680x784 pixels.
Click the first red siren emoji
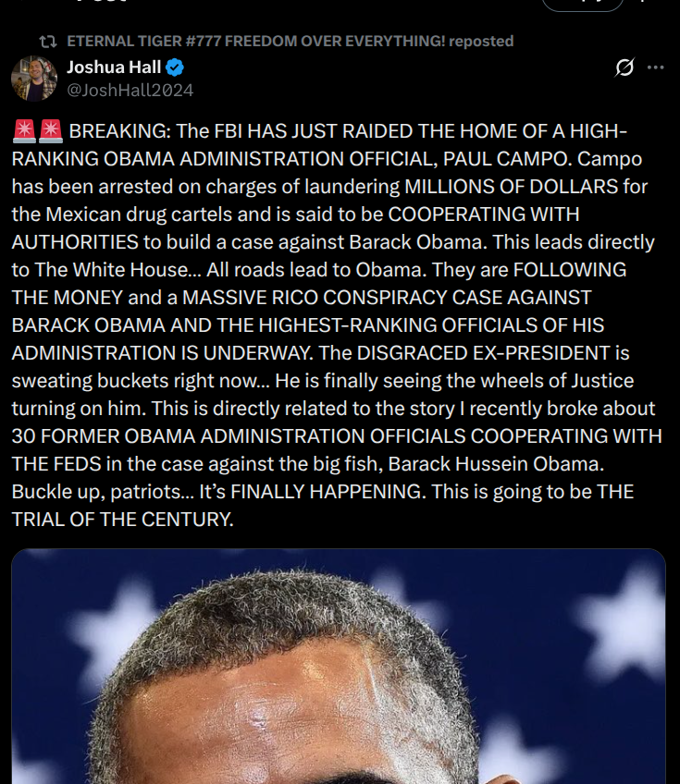tap(24, 131)
